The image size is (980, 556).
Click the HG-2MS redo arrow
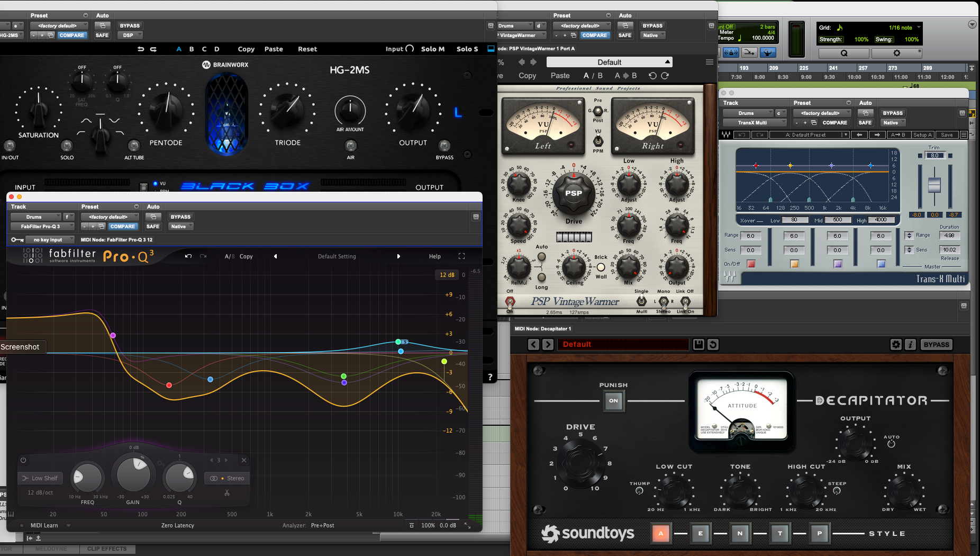(153, 49)
